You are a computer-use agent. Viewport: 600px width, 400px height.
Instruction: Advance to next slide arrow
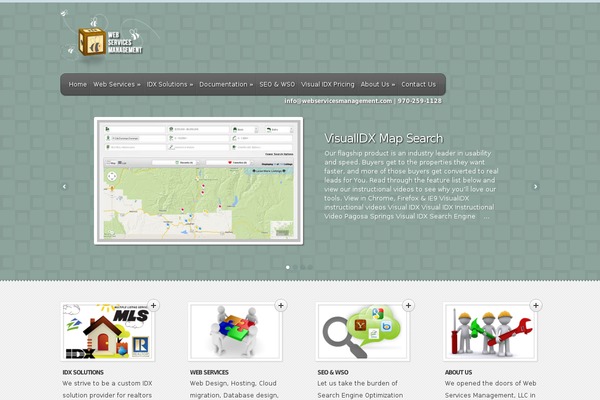click(535, 186)
